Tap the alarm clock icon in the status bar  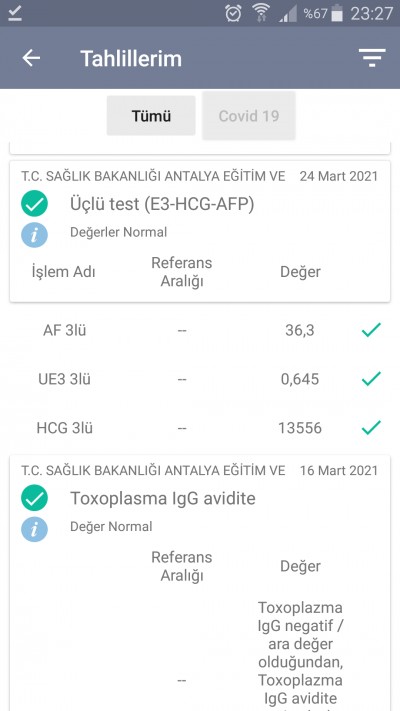[233, 13]
